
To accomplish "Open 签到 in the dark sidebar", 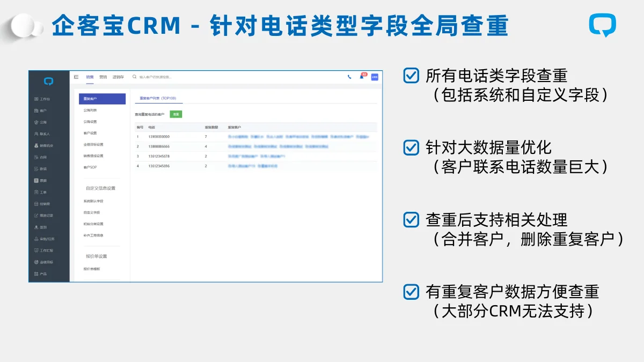I will (40, 227).
